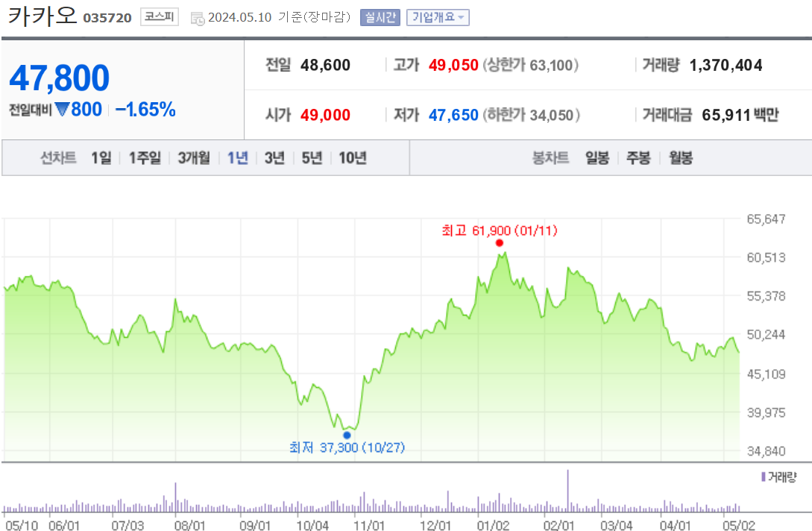Click the 02/01 x-axis date label
Viewport: 812px width, 531px height.
point(558,525)
